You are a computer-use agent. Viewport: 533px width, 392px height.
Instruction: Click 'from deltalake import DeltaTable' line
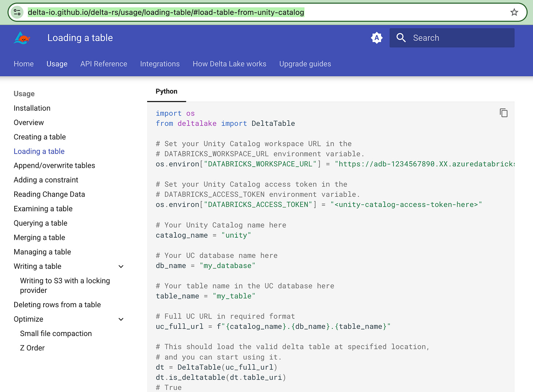click(225, 124)
